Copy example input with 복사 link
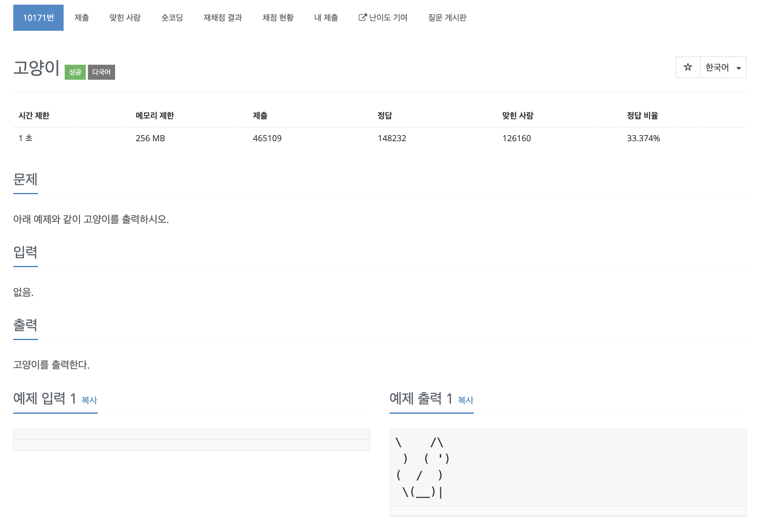 (89, 400)
